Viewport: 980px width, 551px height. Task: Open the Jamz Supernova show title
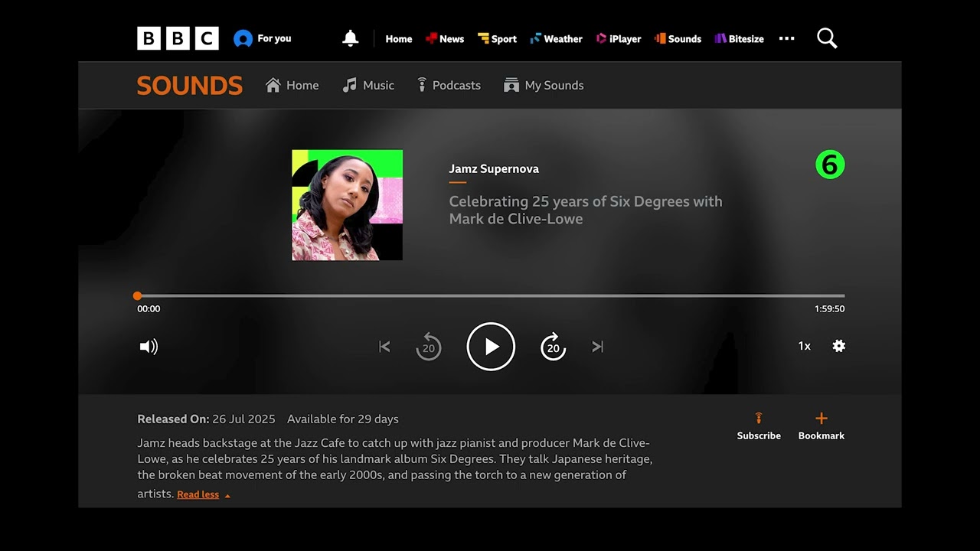point(494,169)
